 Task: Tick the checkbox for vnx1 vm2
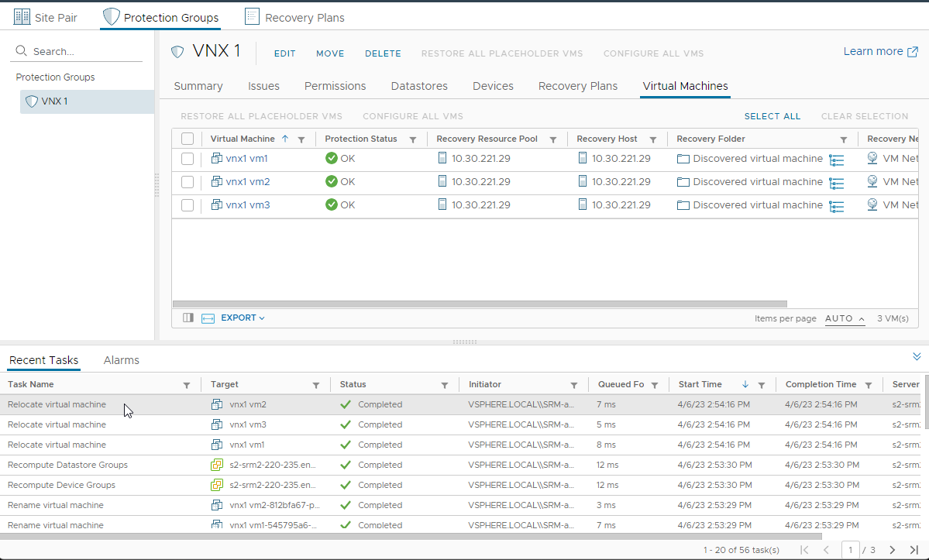(188, 182)
